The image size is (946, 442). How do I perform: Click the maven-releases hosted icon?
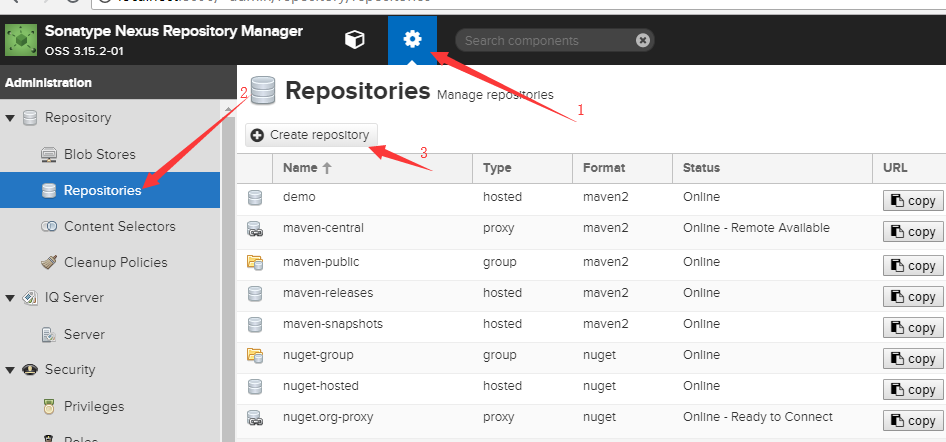(x=255, y=294)
